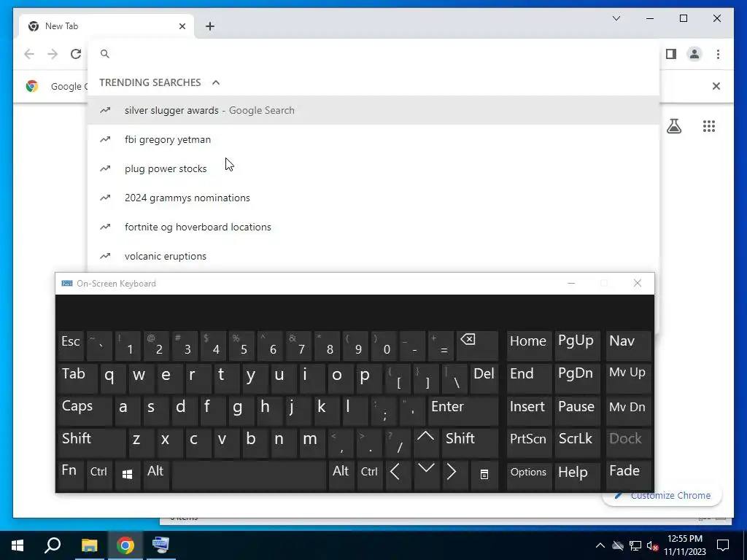This screenshot has width=747, height=560.
Task: Tap the up arrow key on the keyboard
Action: tap(425, 443)
